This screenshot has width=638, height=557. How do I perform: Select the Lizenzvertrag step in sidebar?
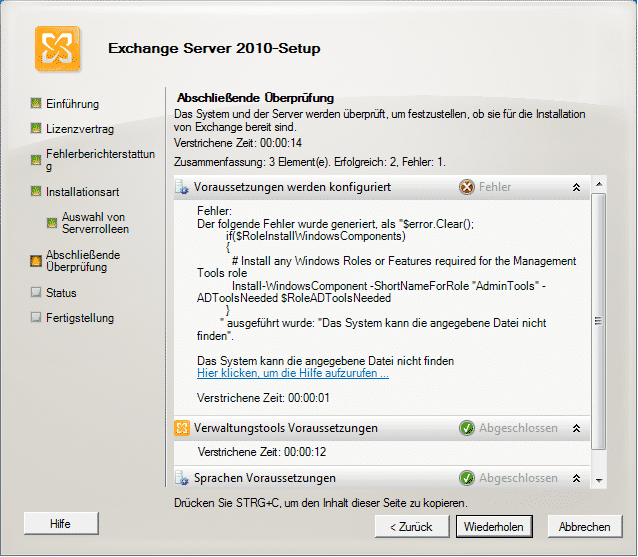point(80,129)
